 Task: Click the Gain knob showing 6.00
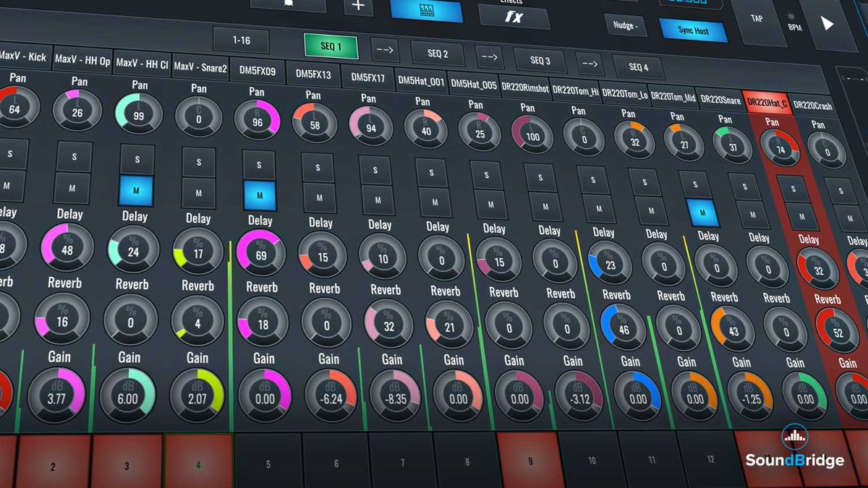(128, 396)
